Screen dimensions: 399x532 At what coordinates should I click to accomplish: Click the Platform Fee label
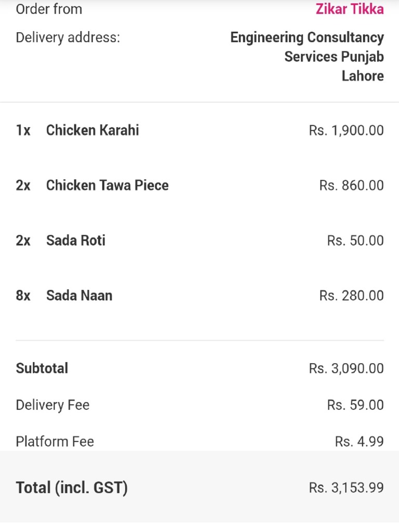(x=55, y=442)
